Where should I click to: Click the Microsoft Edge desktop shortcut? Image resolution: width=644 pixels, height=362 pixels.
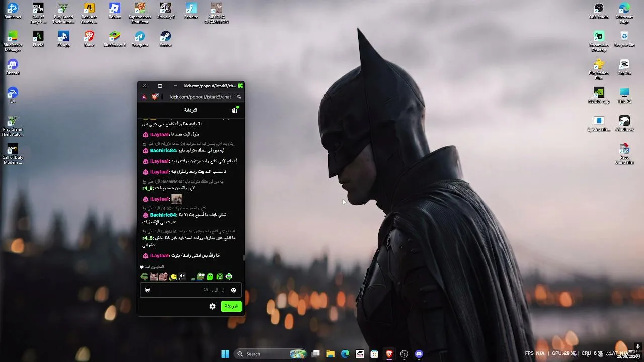coord(624,13)
